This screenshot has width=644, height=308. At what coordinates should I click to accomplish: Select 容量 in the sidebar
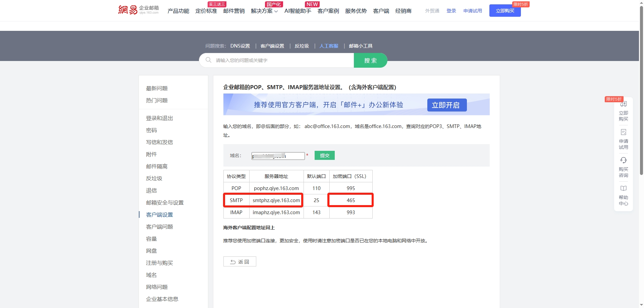(x=151, y=239)
